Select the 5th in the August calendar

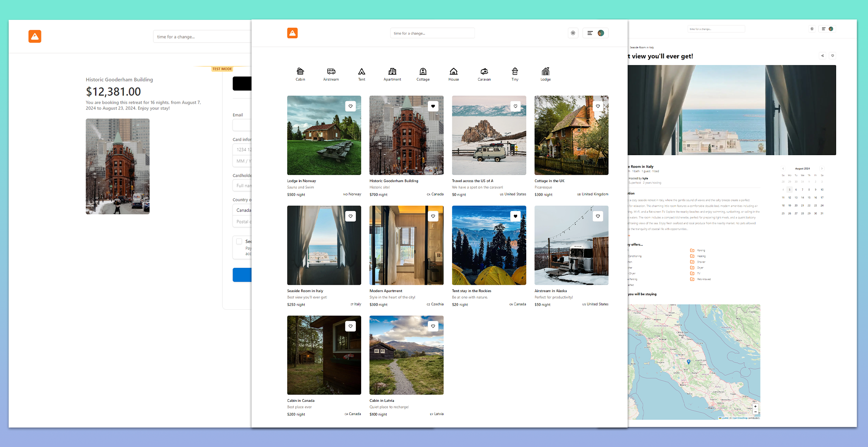pyautogui.click(x=789, y=190)
